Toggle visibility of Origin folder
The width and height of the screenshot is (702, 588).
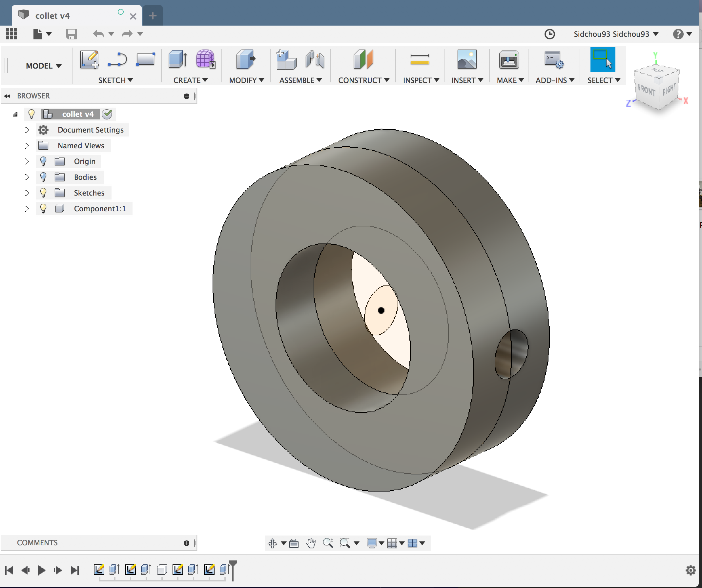(x=43, y=161)
